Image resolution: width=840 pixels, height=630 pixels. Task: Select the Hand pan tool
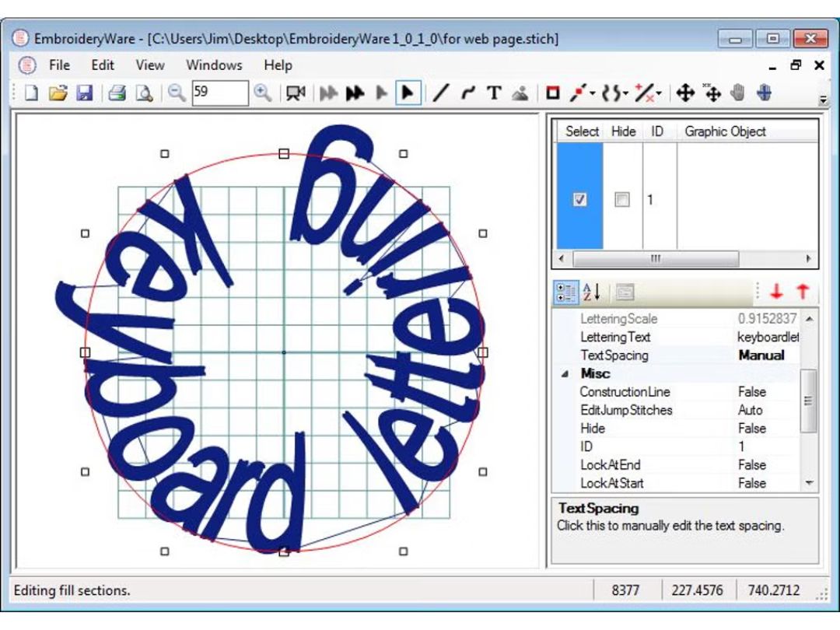pos(738,93)
